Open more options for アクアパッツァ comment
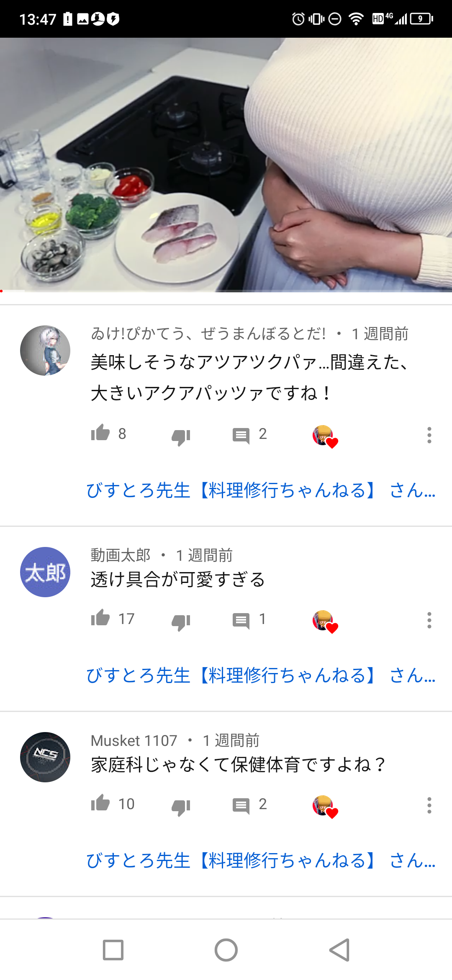The height and width of the screenshot is (980, 452). (x=429, y=435)
